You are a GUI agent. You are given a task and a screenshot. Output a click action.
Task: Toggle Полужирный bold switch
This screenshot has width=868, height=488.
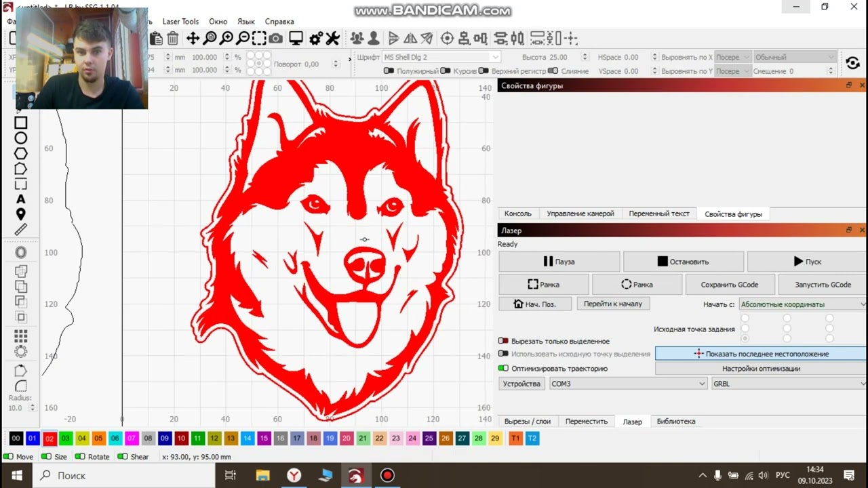[x=389, y=70]
